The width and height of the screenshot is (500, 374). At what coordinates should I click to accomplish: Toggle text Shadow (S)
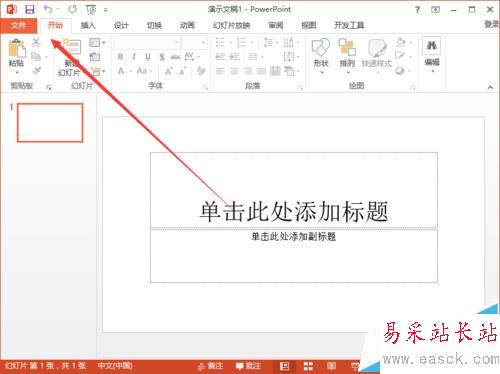(162, 57)
